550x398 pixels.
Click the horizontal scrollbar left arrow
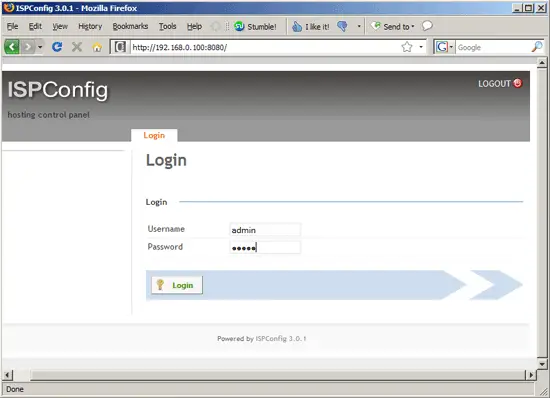tap(7, 375)
